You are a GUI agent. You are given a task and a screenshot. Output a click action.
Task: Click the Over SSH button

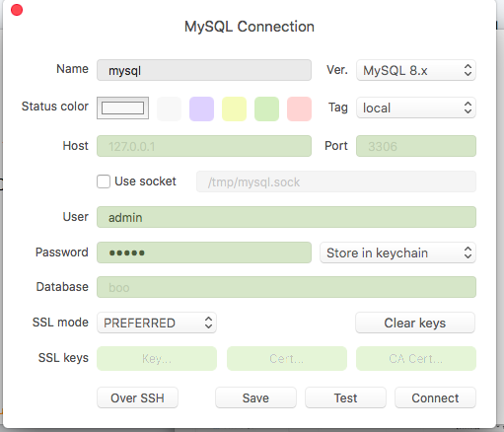pos(137,397)
